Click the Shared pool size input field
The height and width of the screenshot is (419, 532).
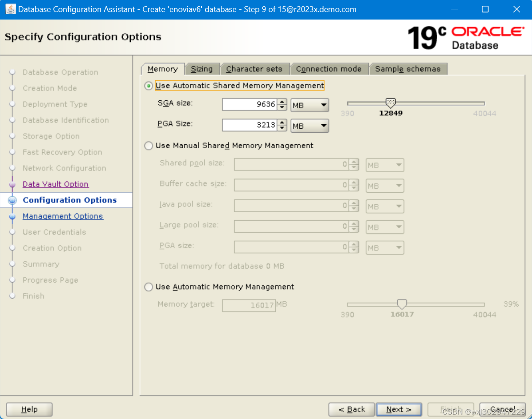291,165
